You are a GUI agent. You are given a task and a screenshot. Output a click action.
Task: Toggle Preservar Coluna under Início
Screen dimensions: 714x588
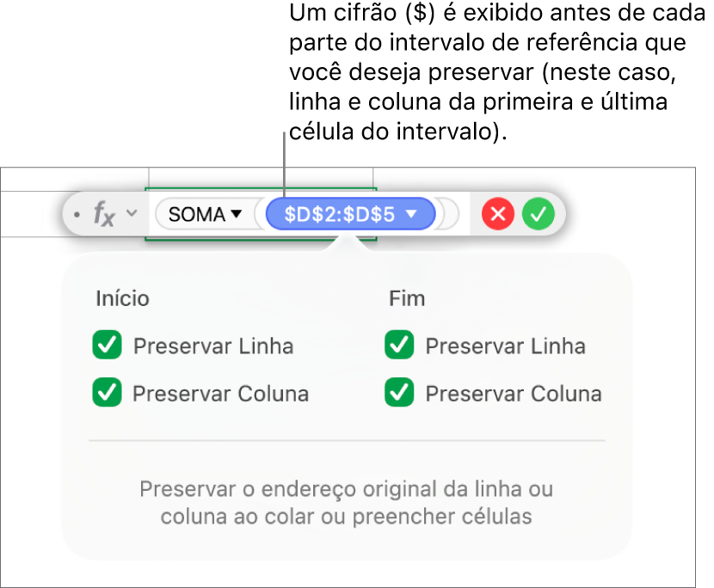pyautogui.click(x=107, y=393)
